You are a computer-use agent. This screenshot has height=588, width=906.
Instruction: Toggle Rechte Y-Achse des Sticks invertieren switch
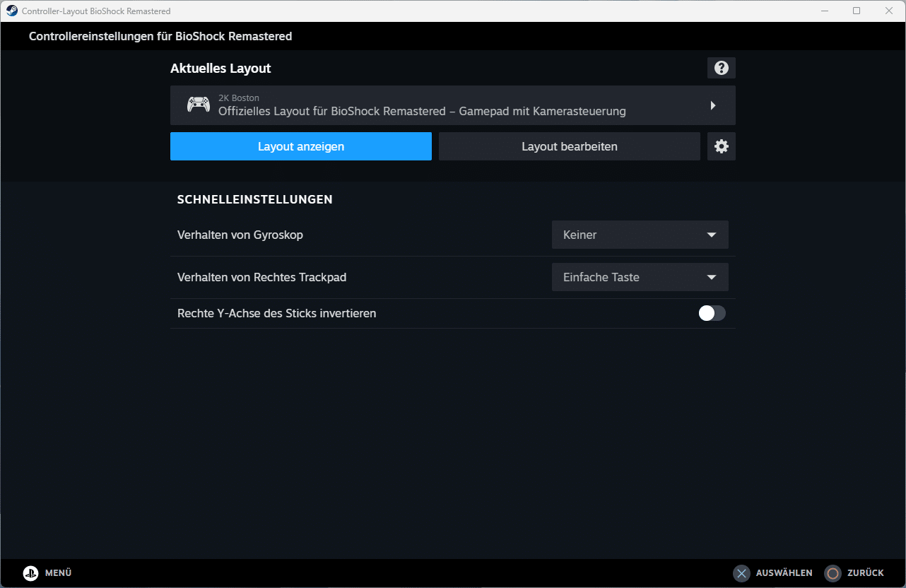pos(712,313)
